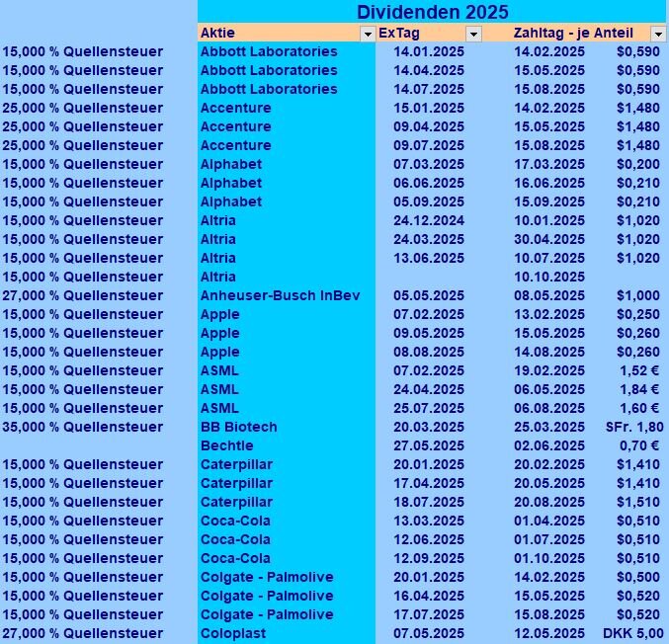This screenshot has height=644, width=669.
Task: Click ExTag 15.01.2025 for Accenture
Action: (x=429, y=108)
